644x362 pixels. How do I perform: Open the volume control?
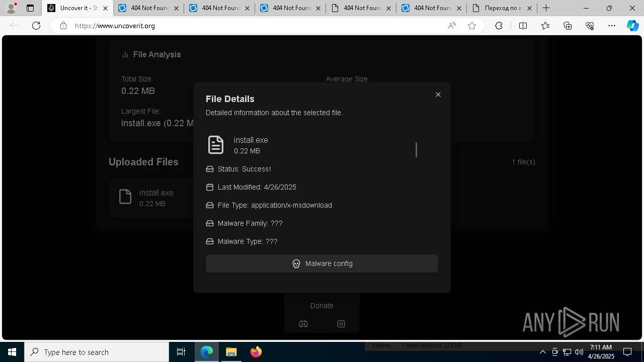point(579,352)
